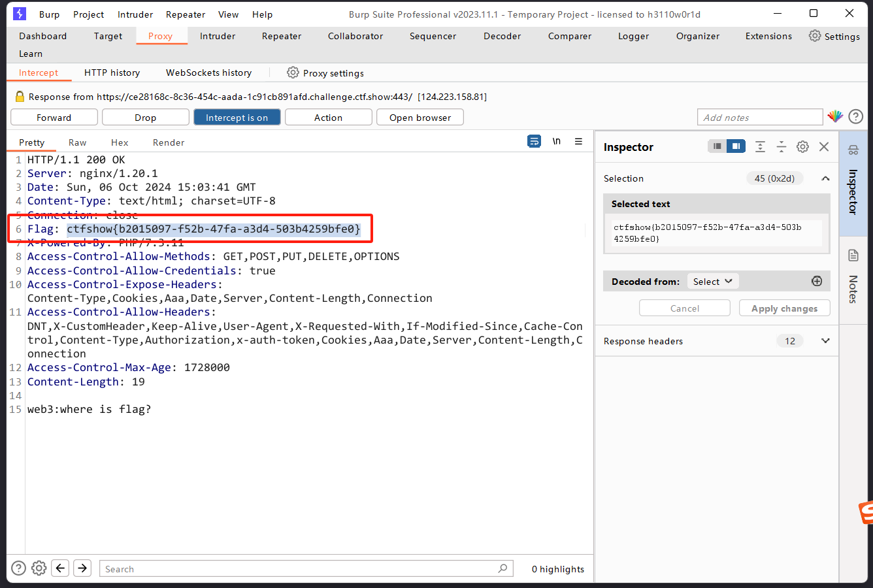873x588 pixels.
Task: Open Proxy settings gear icon
Action: pos(293,73)
